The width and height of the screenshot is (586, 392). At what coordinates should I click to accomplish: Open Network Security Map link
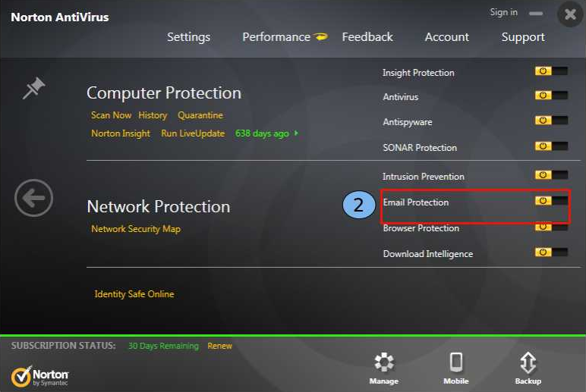136,229
